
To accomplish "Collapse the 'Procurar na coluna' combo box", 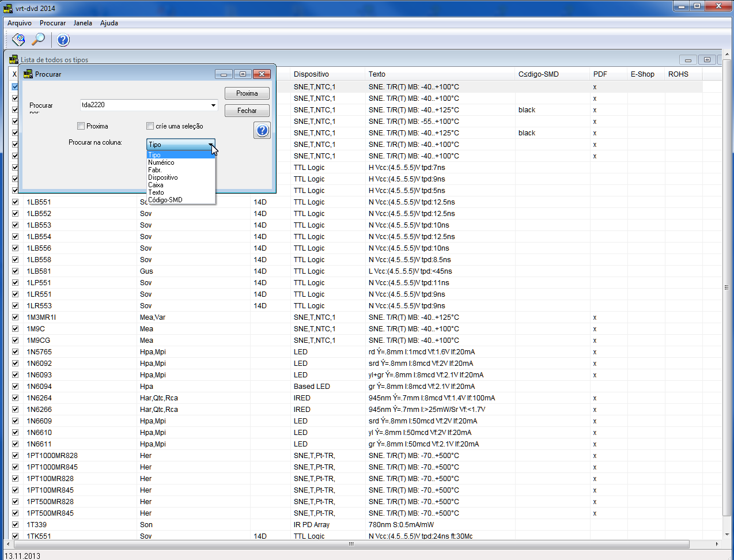I will pos(211,145).
